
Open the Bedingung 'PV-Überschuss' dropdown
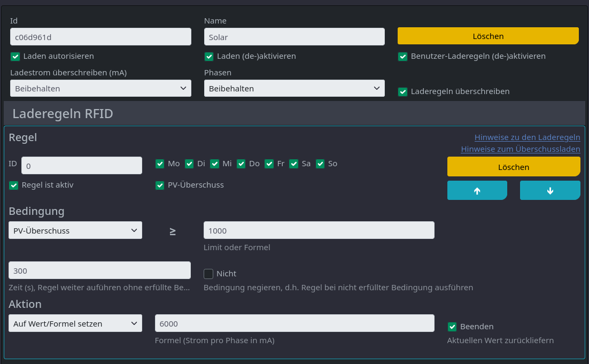(75, 230)
